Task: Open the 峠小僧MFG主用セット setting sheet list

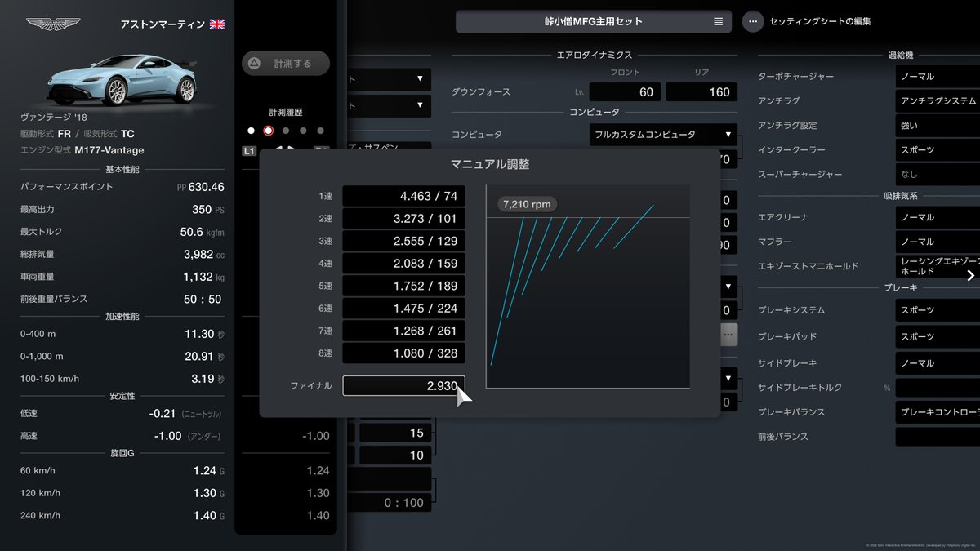Action: pos(594,21)
